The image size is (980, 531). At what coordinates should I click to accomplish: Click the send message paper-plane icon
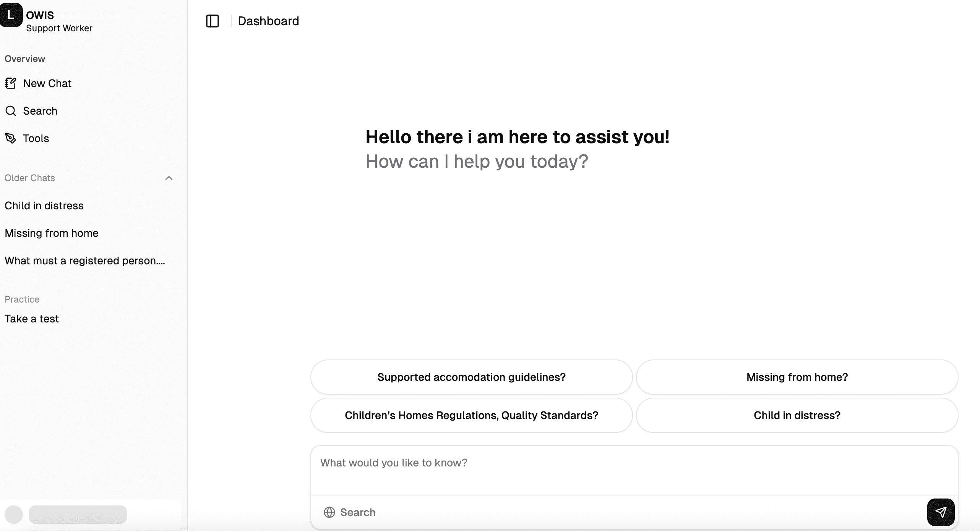coord(941,512)
